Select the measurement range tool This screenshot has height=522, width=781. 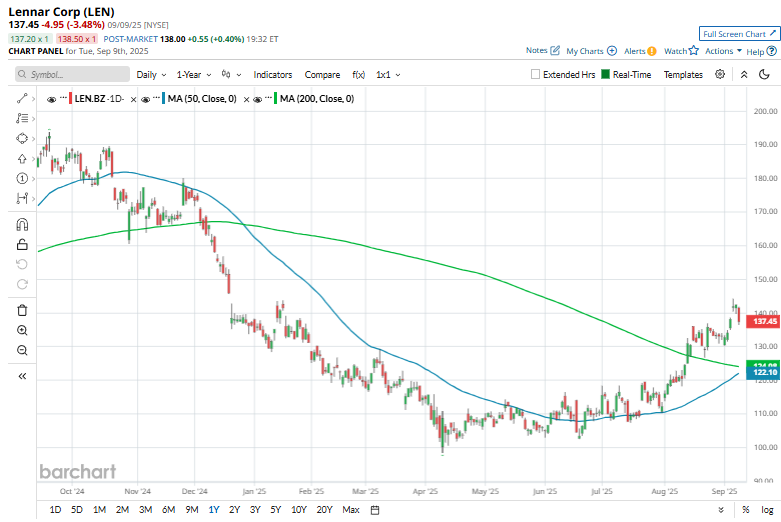tap(22, 198)
